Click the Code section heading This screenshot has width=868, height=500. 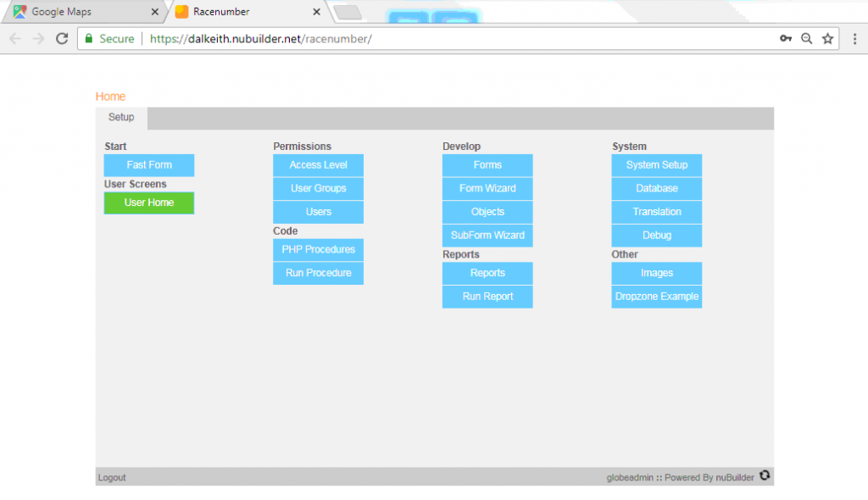[x=285, y=231]
